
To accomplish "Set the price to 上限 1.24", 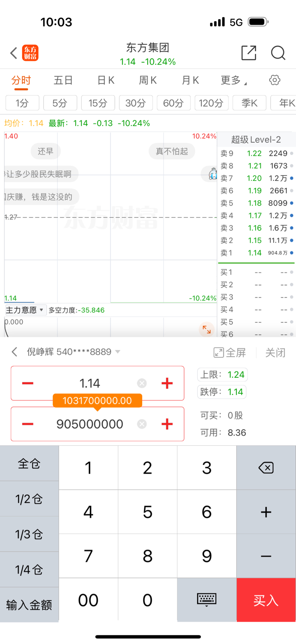I will pyautogui.click(x=222, y=375).
